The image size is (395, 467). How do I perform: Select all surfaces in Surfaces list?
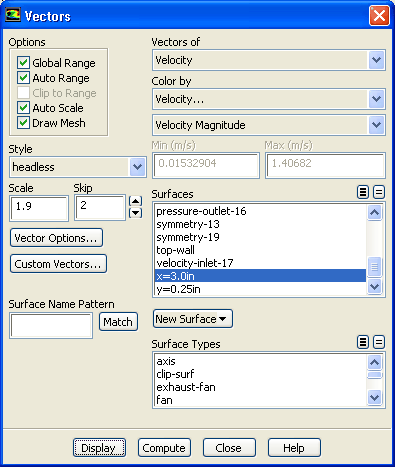(363, 192)
